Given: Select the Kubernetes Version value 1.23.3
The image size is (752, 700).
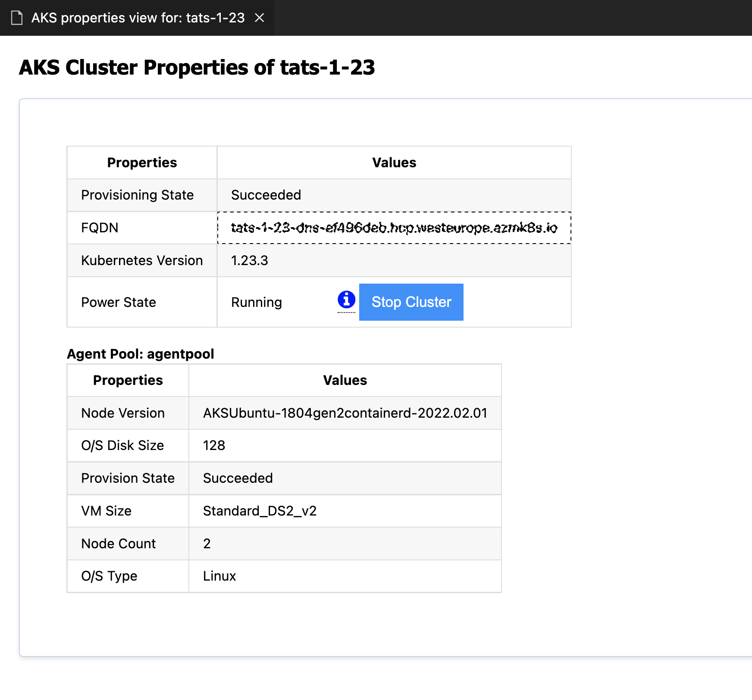Looking at the screenshot, I should pyautogui.click(x=249, y=260).
